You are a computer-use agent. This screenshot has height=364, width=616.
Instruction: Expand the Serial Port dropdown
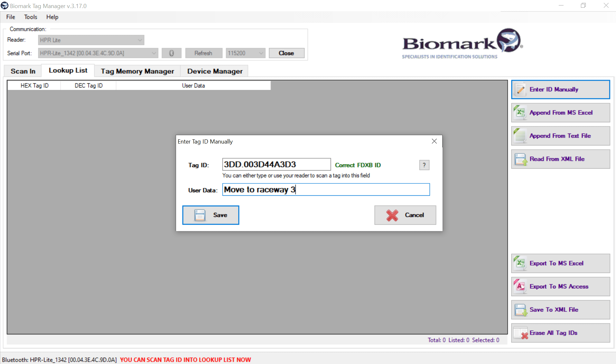154,53
